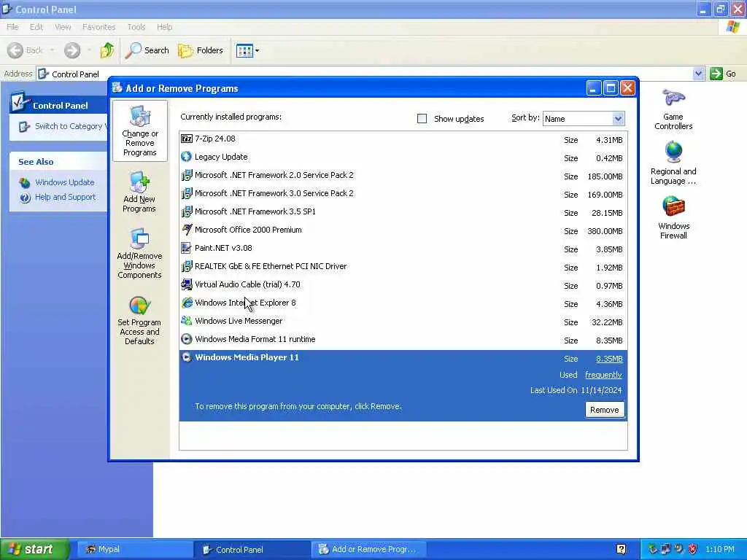Select Virtual Audio Cable (trial) 4.70 text
Image resolution: width=747 pixels, height=560 pixels.
coord(247,284)
